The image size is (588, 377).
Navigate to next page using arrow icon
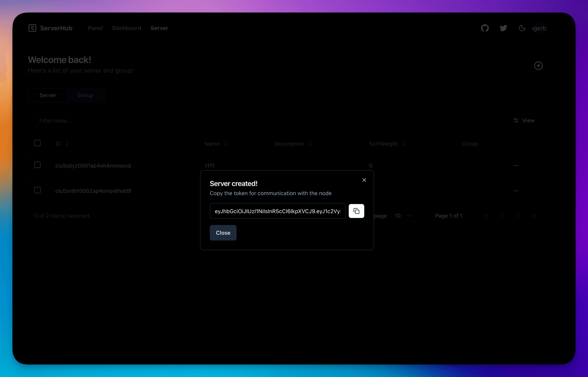518,215
